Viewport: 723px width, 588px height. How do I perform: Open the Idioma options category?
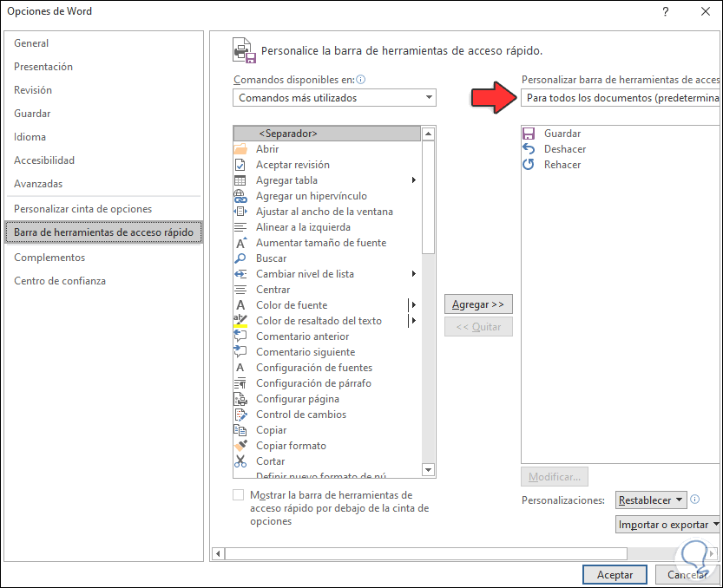point(30,137)
